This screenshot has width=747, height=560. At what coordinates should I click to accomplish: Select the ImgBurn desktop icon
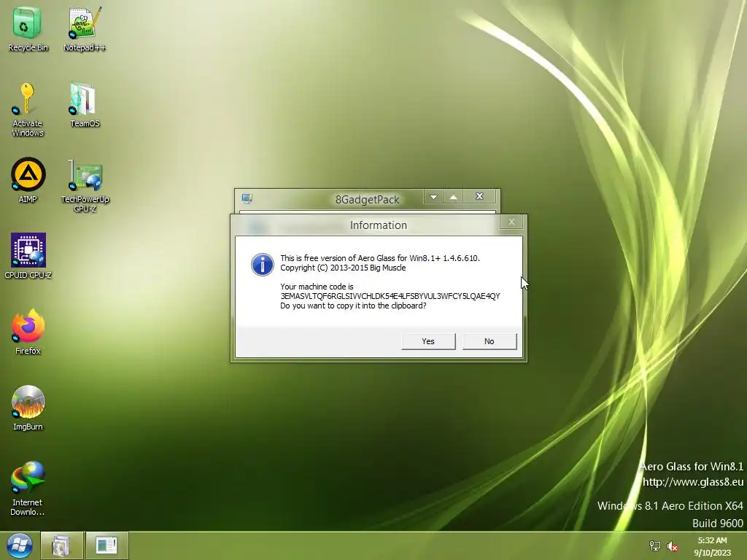click(x=28, y=408)
